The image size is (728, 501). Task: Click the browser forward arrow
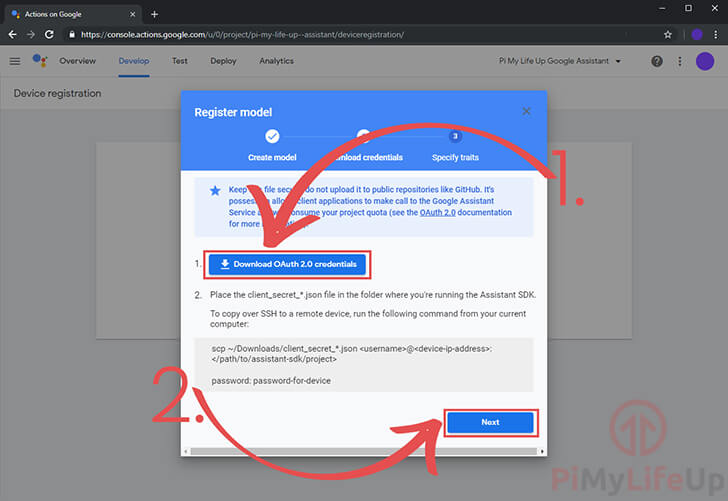[31, 34]
